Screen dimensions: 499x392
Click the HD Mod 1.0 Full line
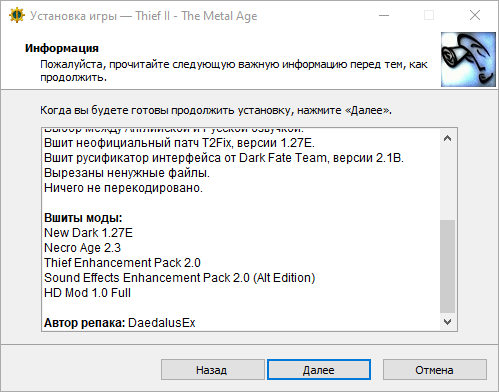pyautogui.click(x=87, y=293)
